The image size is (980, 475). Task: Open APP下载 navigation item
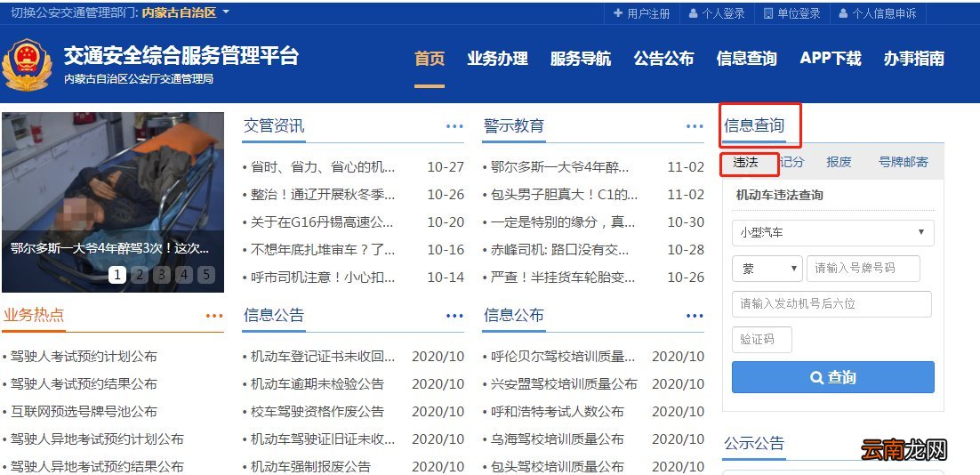pyautogui.click(x=831, y=59)
